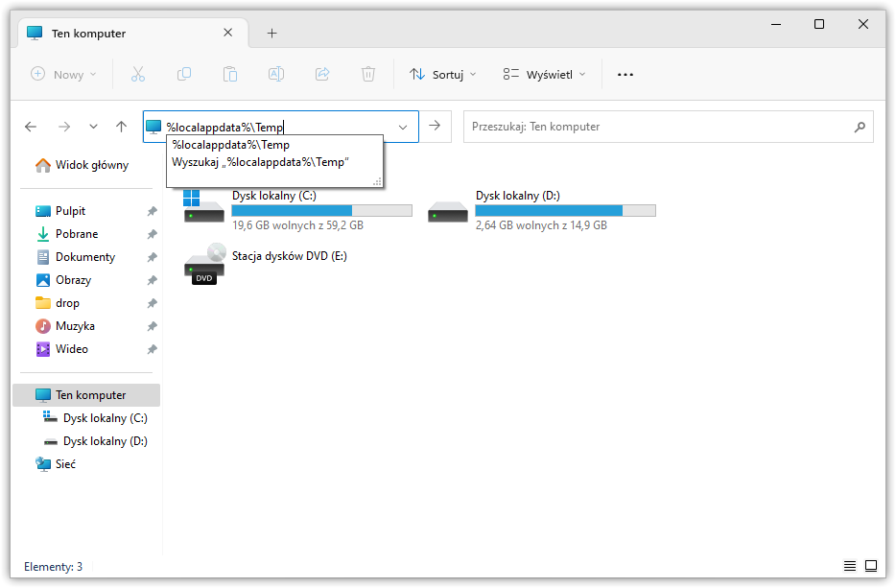Click the Share icon in toolbar

click(322, 74)
